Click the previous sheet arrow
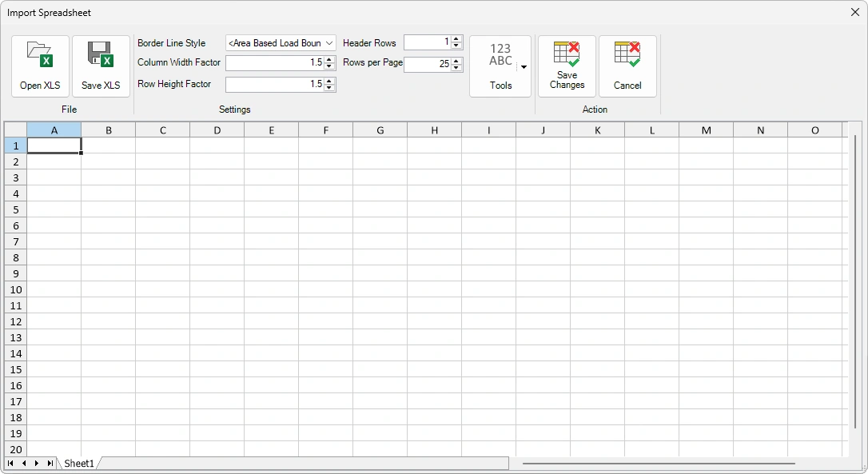The image size is (868, 474). point(23,463)
